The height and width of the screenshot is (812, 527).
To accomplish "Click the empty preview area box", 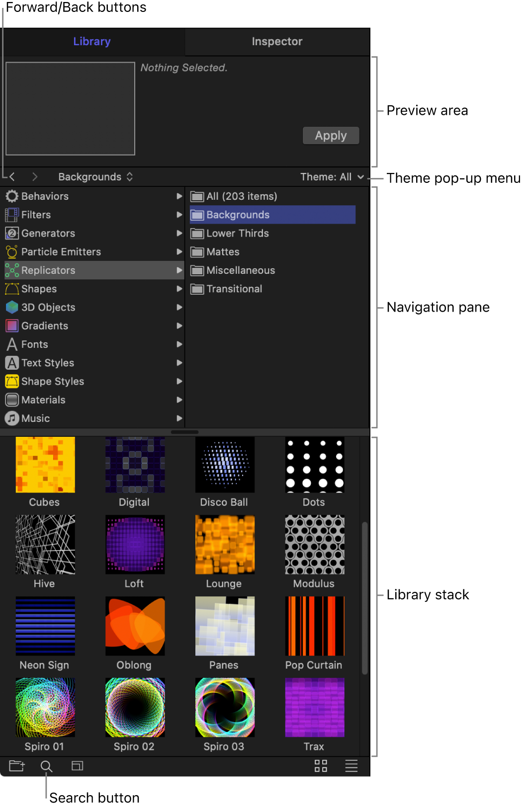I will click(x=70, y=108).
